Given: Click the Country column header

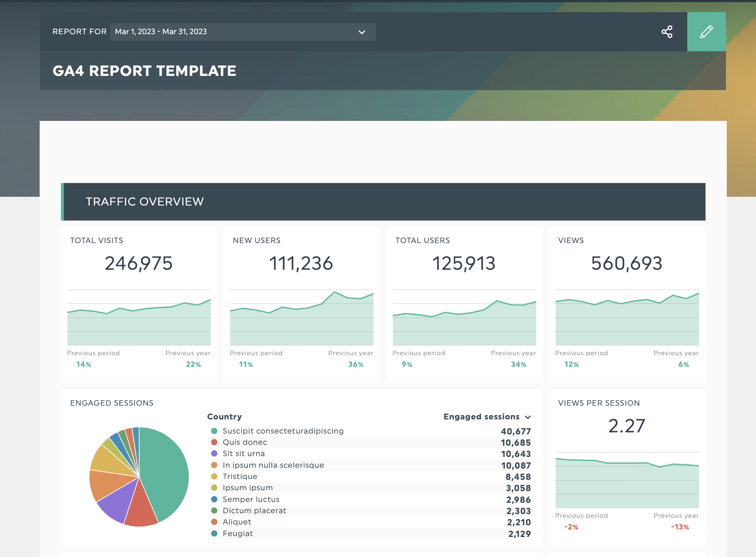Looking at the screenshot, I should pyautogui.click(x=224, y=416).
